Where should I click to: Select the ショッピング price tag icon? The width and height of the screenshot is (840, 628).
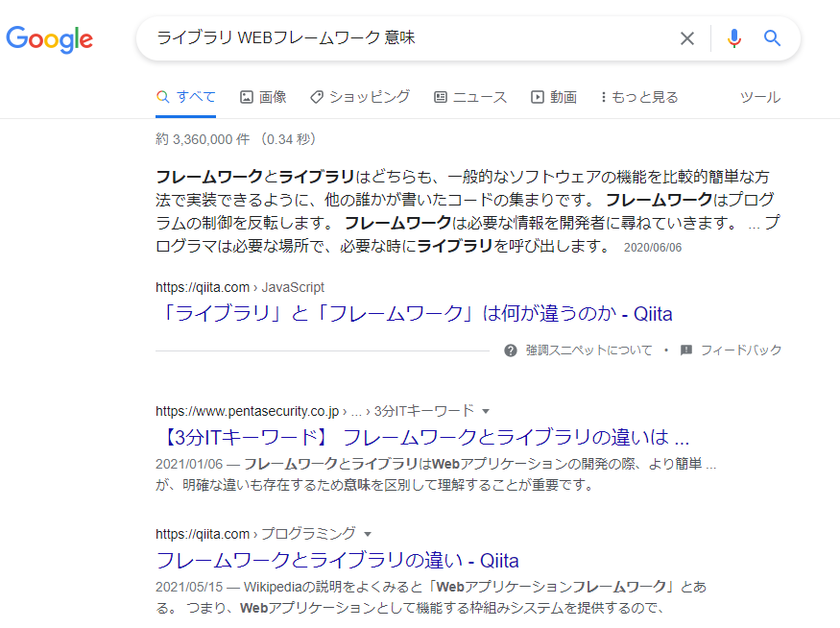coord(316,97)
